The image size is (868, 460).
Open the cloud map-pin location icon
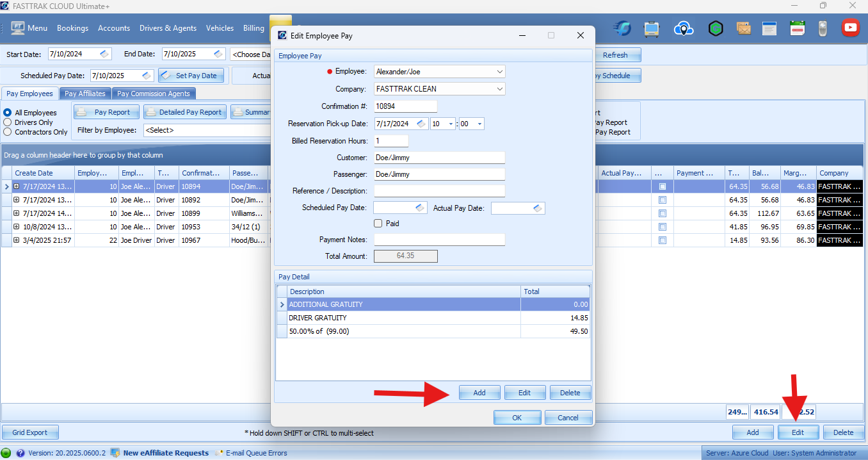click(684, 28)
